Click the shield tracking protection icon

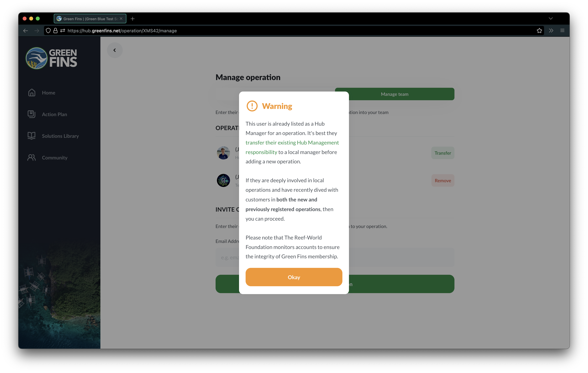[48, 31]
